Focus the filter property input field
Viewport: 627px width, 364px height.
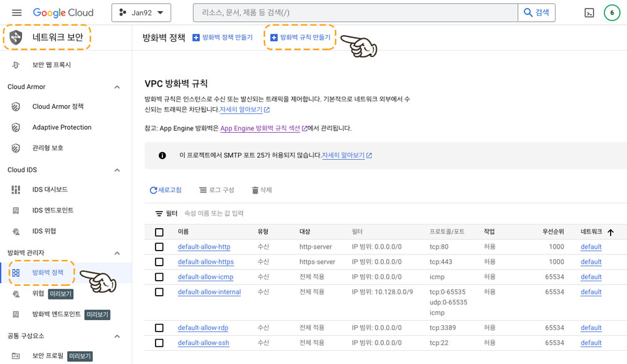pos(214,214)
